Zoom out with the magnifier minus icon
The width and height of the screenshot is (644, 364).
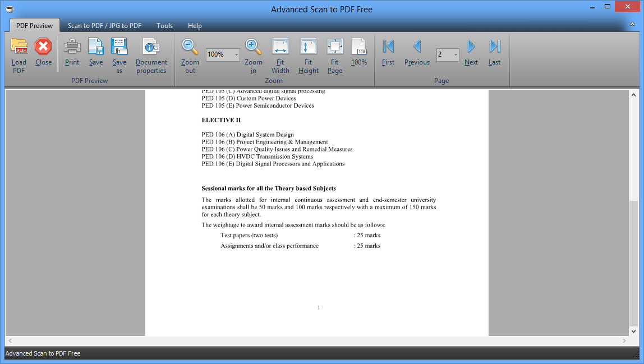190,47
